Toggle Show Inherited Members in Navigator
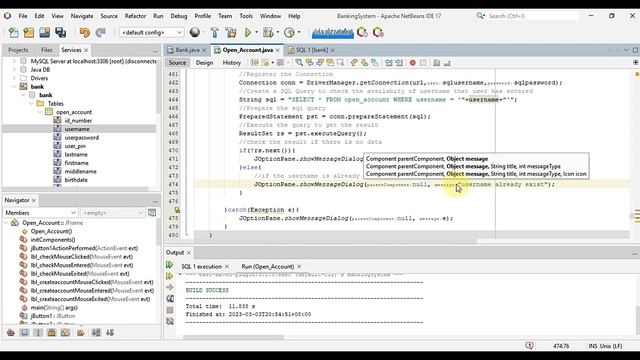The width and height of the screenshot is (640, 360). [x=11, y=333]
